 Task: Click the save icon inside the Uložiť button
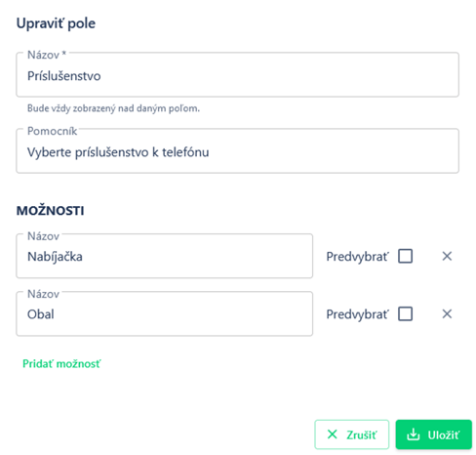point(414,434)
